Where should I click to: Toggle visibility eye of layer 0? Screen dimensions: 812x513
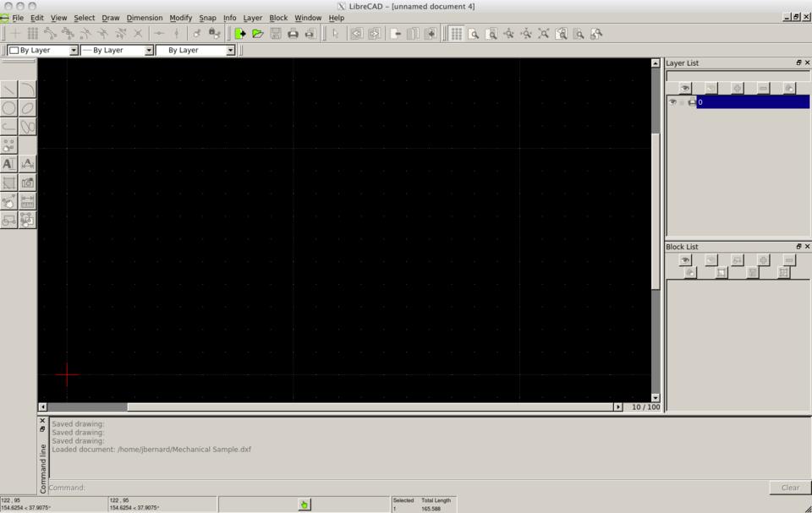(672, 102)
